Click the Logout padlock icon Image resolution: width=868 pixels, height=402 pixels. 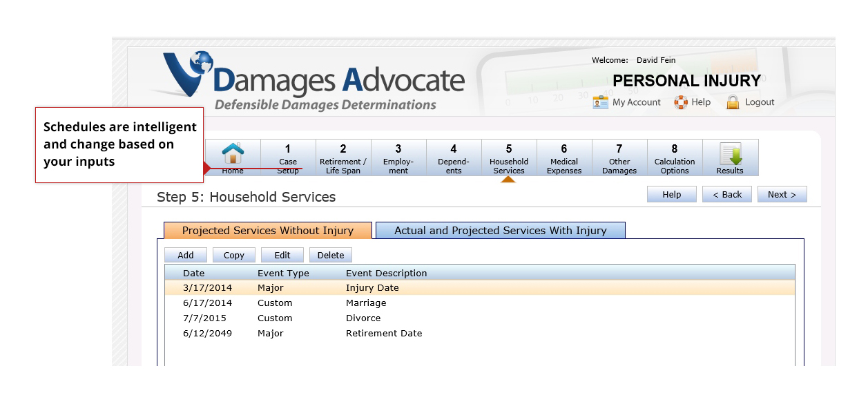click(x=733, y=102)
